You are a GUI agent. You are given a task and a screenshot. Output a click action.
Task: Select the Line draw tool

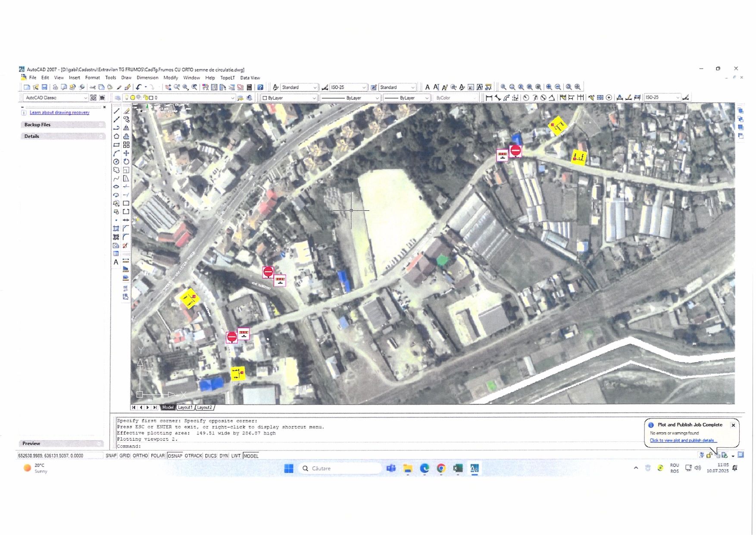[116, 111]
